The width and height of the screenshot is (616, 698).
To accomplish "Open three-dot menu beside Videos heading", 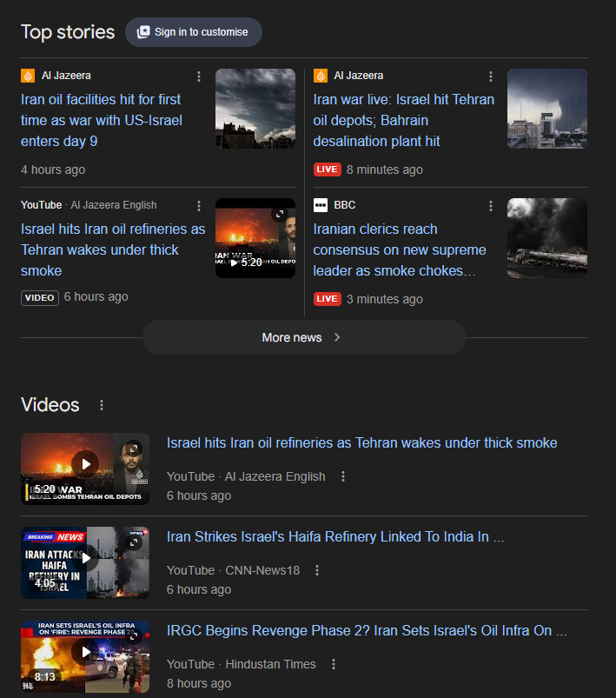I will (x=102, y=405).
